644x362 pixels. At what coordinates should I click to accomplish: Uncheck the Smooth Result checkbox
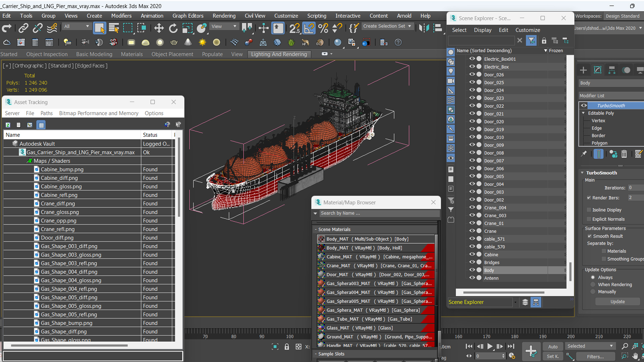(x=589, y=236)
